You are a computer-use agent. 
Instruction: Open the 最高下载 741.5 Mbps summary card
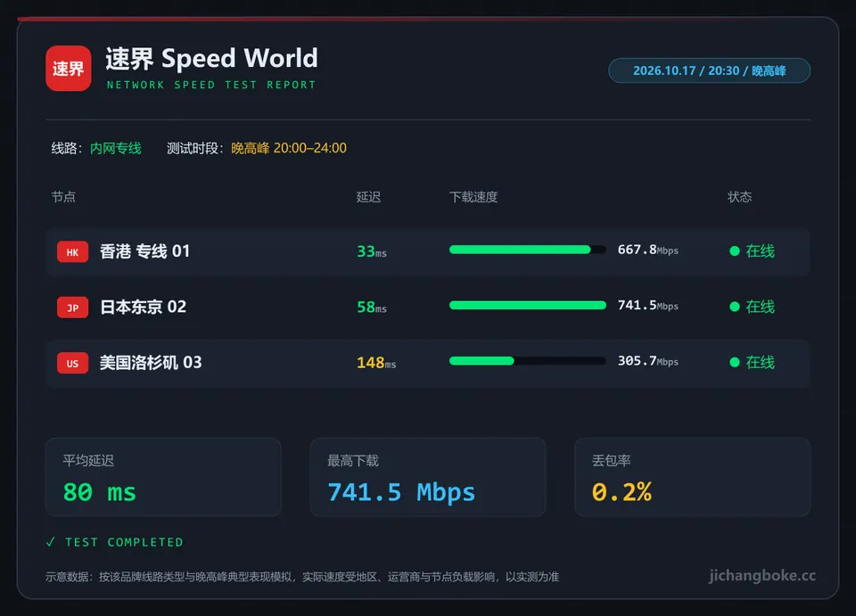(428, 477)
